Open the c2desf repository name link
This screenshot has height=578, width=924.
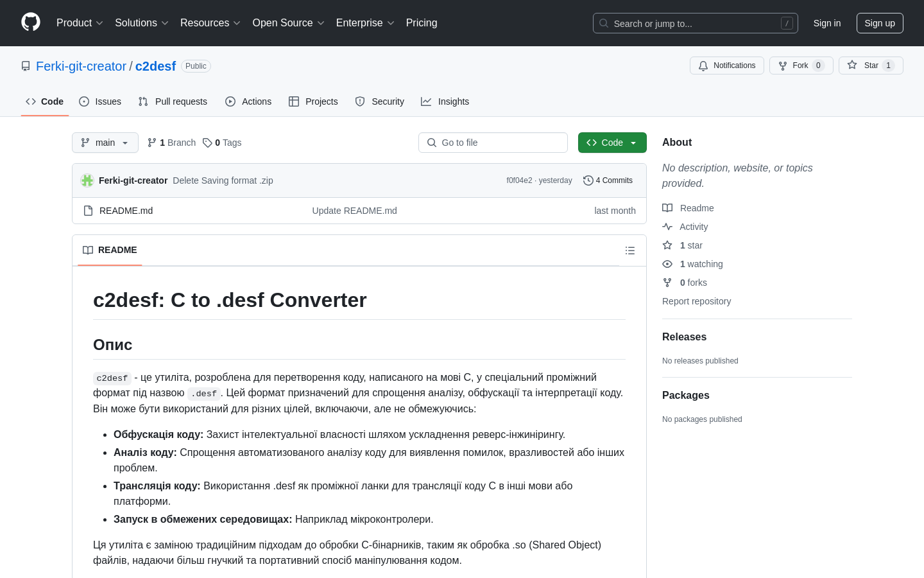pos(155,66)
